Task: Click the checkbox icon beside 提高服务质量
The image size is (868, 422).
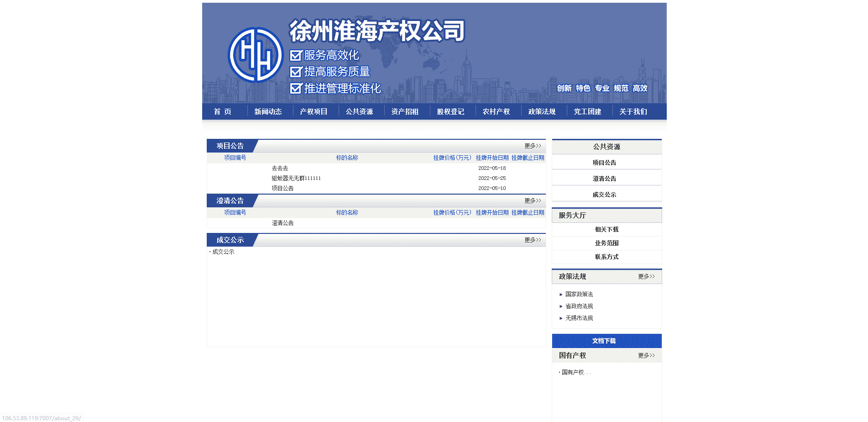Action: (296, 72)
